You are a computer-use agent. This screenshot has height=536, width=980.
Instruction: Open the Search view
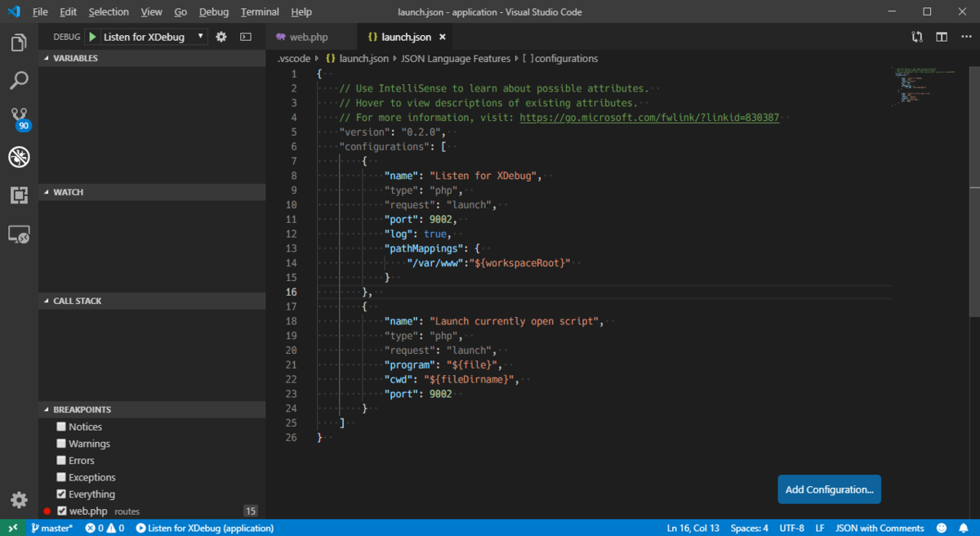tap(18, 80)
